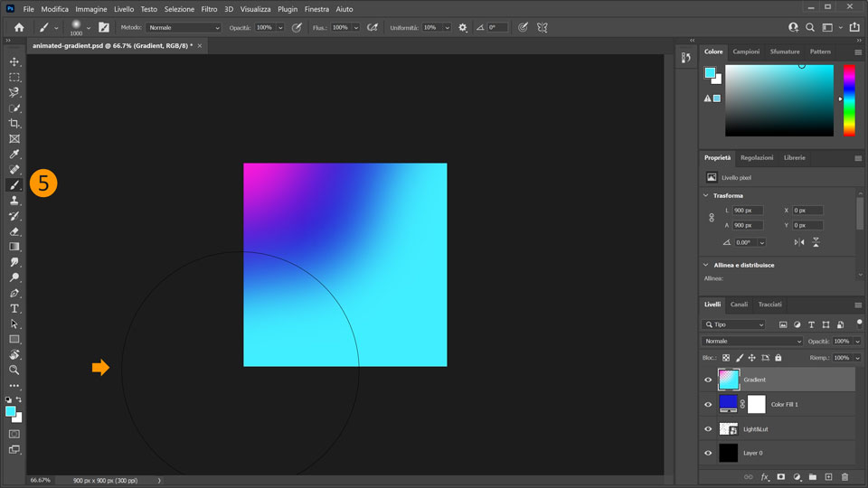Open layer blend mode Normale dropdown
The image size is (868, 488).
(752, 342)
